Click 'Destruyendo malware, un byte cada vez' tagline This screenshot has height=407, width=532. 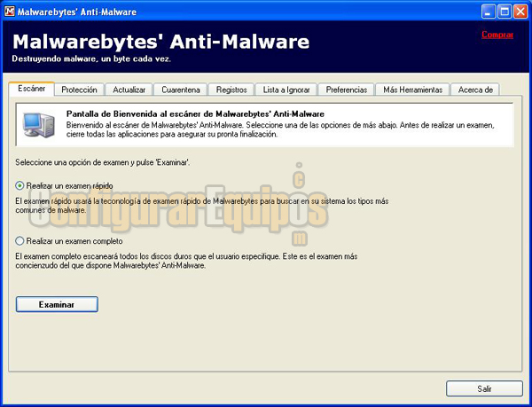(91, 59)
